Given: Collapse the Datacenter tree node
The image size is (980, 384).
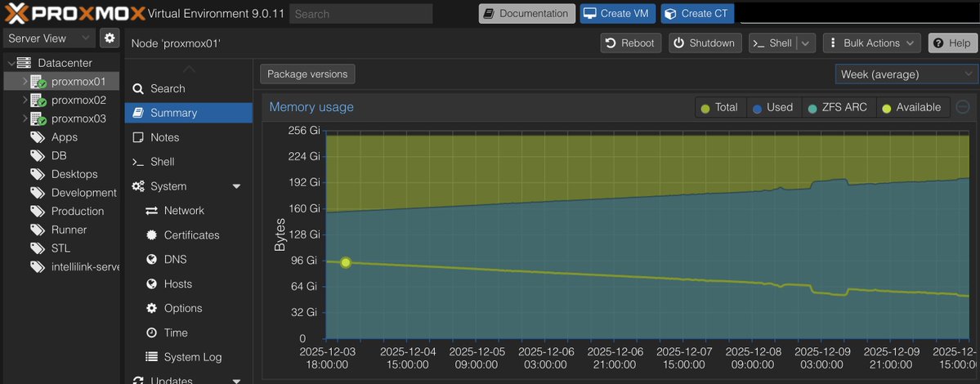Looking at the screenshot, I should click(11, 64).
